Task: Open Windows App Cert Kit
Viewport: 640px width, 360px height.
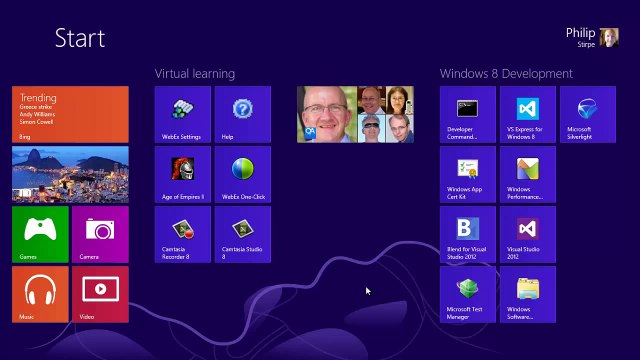Action: coord(468,174)
